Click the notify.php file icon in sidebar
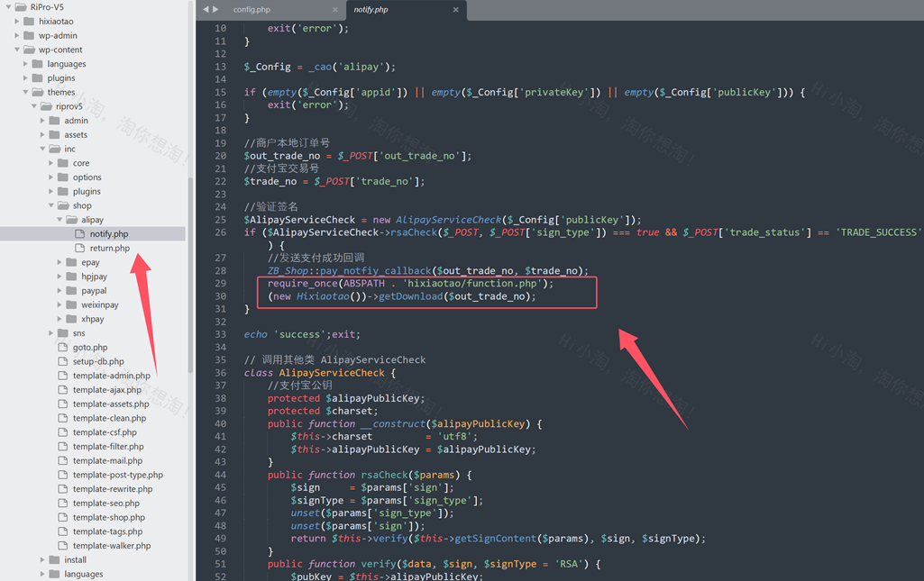The height and width of the screenshot is (581, 924). 80,234
